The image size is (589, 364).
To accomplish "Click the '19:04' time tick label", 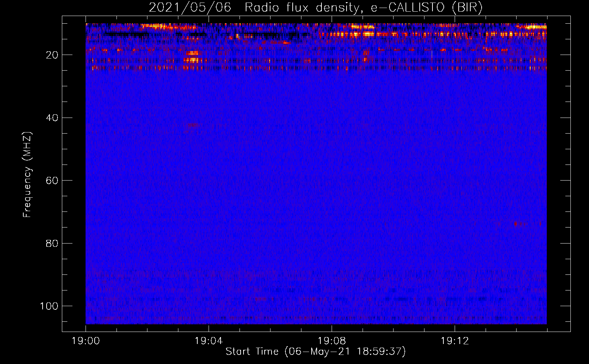I will (x=209, y=341).
